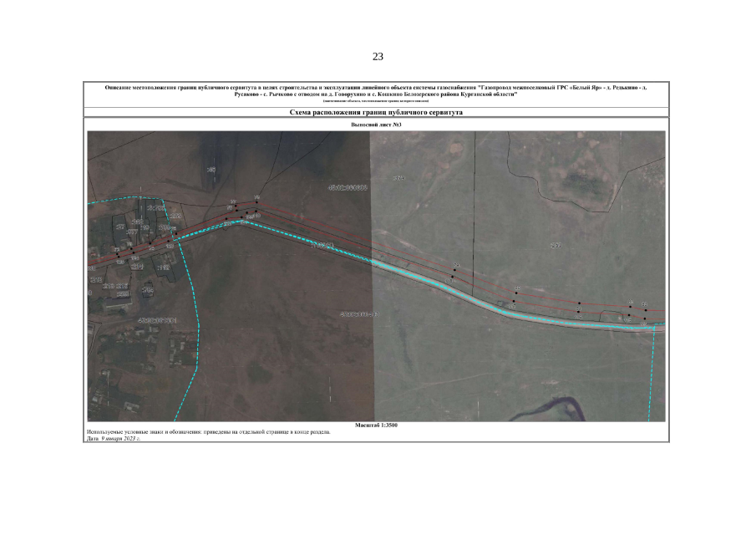756x535 pixels.
Task: Select the document title paragraph about "Газопровод межпоселковый"
Action: click(376, 90)
